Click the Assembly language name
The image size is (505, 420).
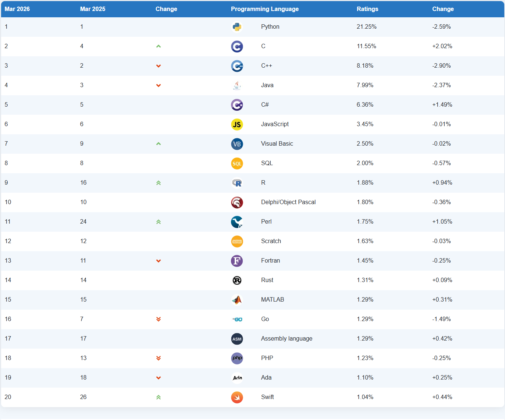pos(287,339)
